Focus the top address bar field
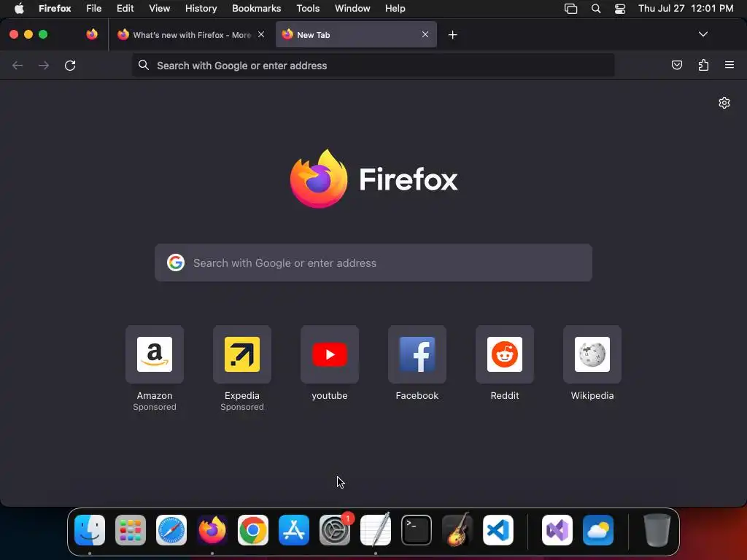747x560 pixels. click(x=373, y=65)
